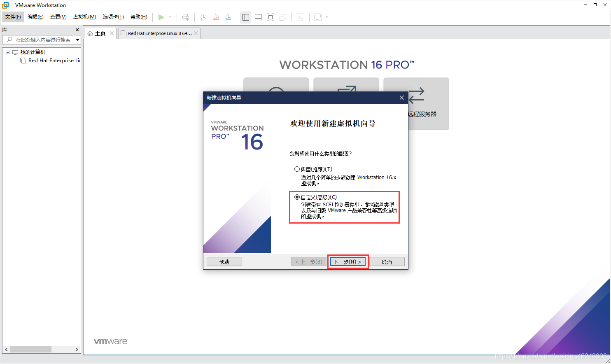The width and height of the screenshot is (611, 364).
Task: Open the stretch display dropdown arrow
Action: pos(327,17)
